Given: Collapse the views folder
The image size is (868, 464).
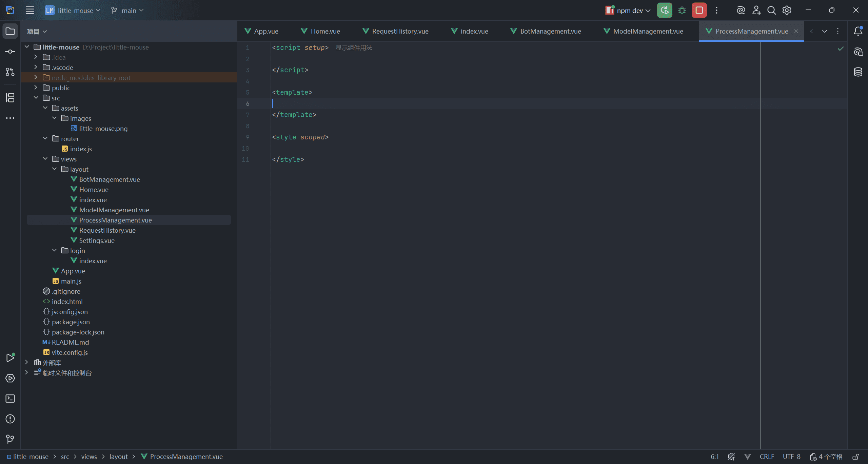Looking at the screenshot, I should pos(45,159).
